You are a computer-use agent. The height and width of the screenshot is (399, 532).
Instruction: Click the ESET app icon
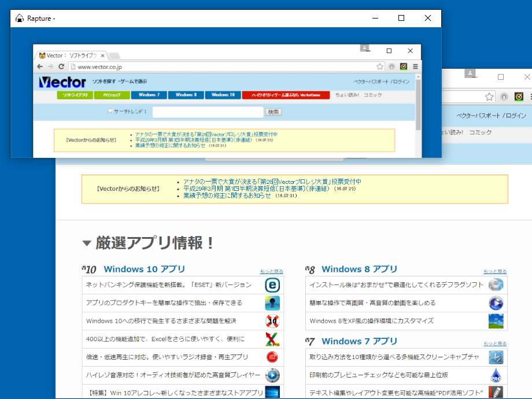272,285
